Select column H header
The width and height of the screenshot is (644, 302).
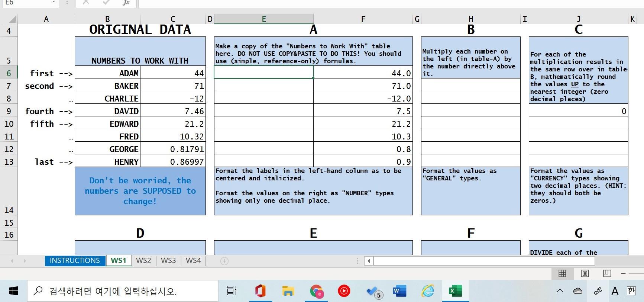[471, 19]
